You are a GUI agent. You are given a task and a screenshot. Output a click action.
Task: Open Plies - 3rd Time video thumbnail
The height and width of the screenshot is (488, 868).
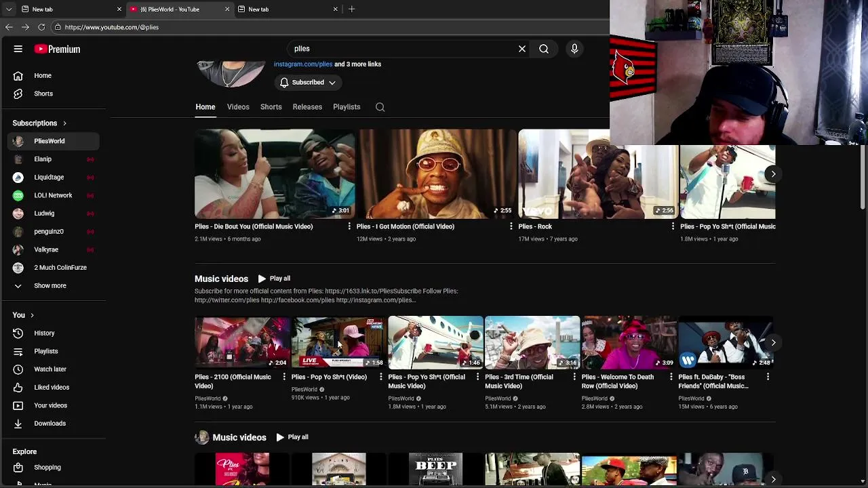click(x=532, y=342)
